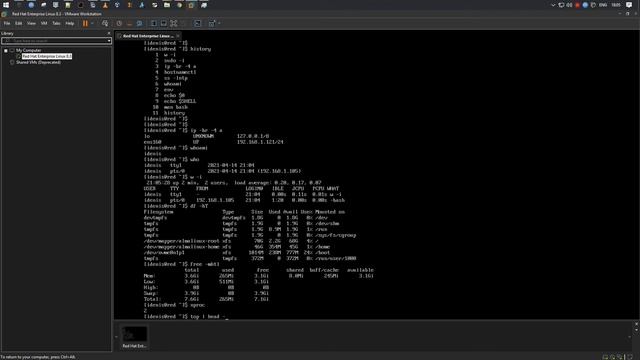Open the Tabs menu

pyautogui.click(x=56, y=23)
